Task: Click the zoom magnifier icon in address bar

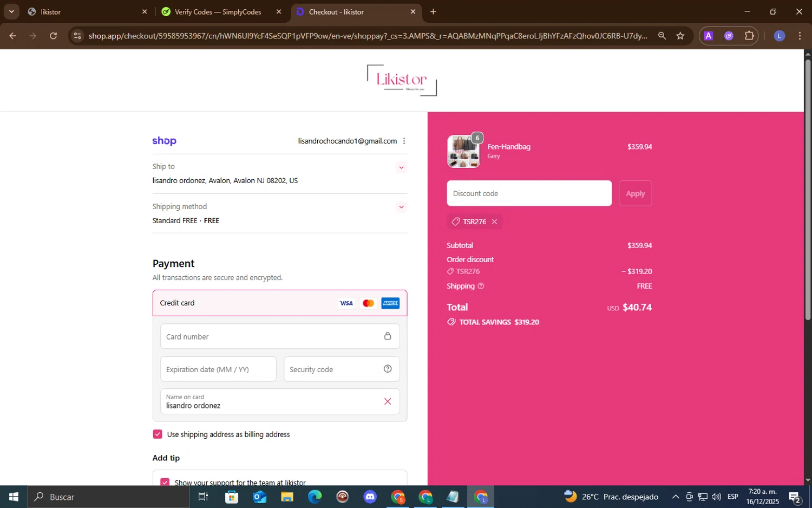Action: (662, 36)
